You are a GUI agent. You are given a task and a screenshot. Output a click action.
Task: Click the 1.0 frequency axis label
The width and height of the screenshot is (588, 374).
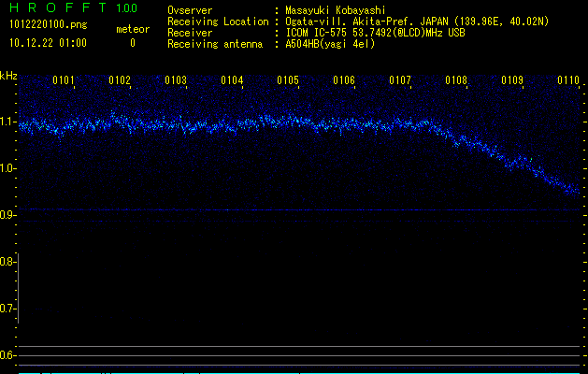coord(8,168)
